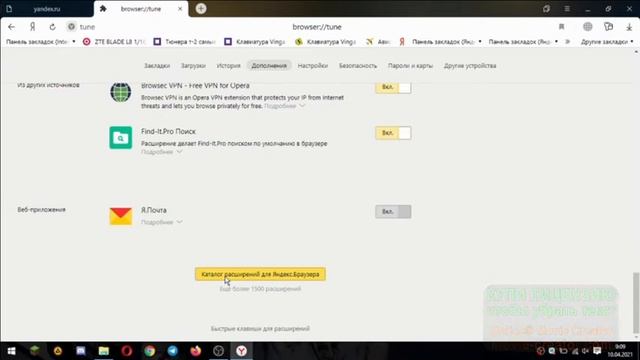
Task: Open Telegram from the taskbar
Action: tap(173, 351)
